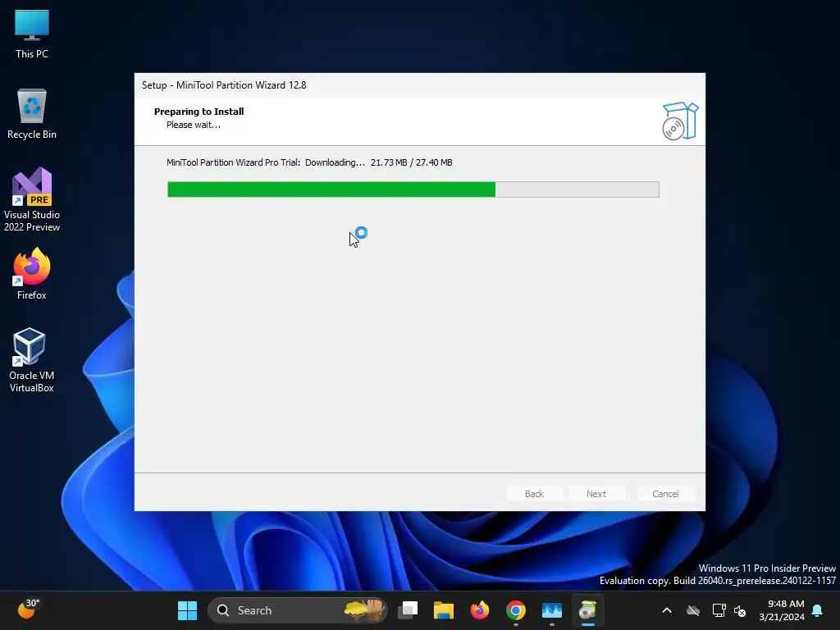The image size is (840, 630).
Task: Open This PC desktop icon
Action: 32,33
